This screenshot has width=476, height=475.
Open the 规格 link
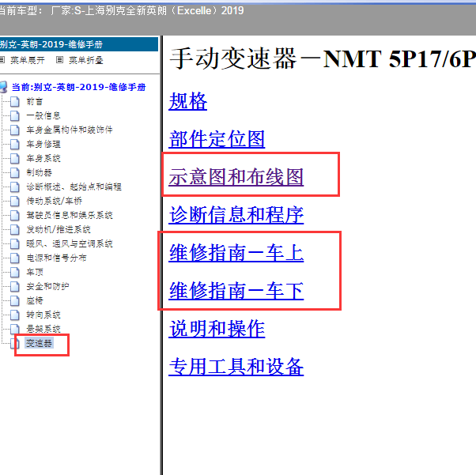point(188,101)
